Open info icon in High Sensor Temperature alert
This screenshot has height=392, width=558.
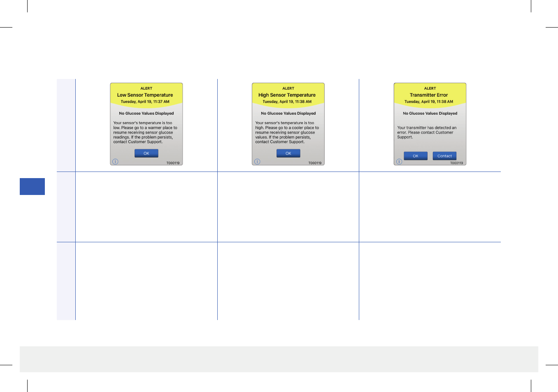point(257,162)
